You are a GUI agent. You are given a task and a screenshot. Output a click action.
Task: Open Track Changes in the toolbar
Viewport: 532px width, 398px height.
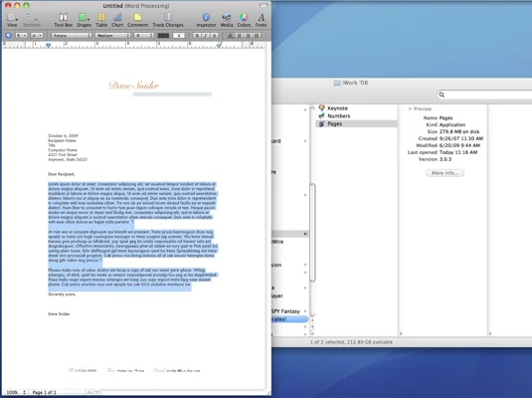pyautogui.click(x=168, y=20)
